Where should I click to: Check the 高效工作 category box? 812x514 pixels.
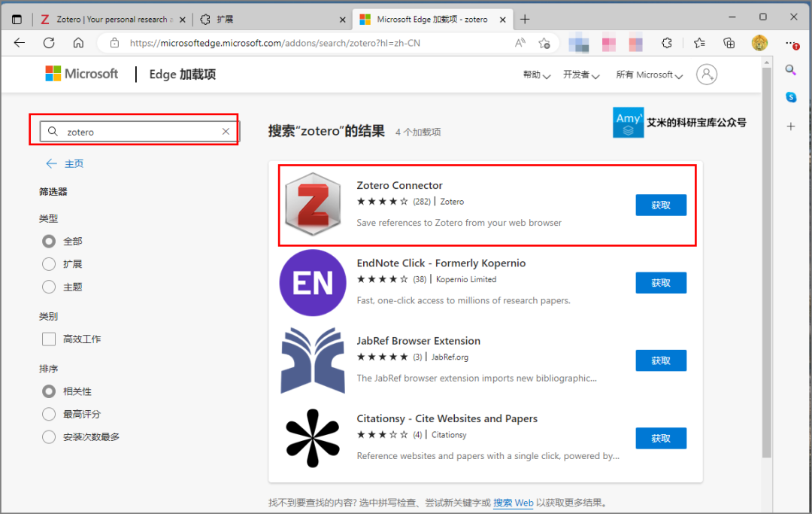pyautogui.click(x=49, y=339)
